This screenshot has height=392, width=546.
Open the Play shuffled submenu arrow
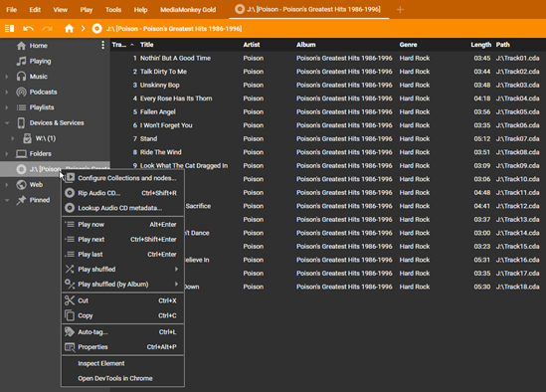pyautogui.click(x=176, y=269)
